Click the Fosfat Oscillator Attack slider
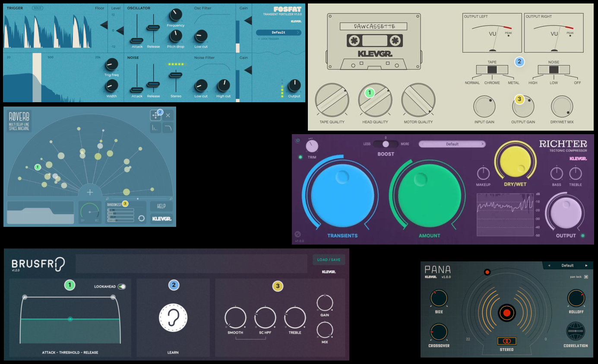This screenshot has height=364, width=598. [x=137, y=40]
